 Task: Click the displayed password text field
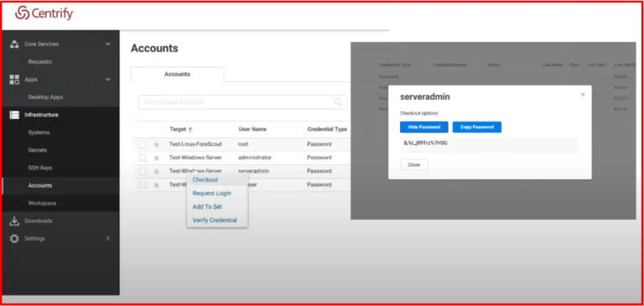[x=490, y=144]
